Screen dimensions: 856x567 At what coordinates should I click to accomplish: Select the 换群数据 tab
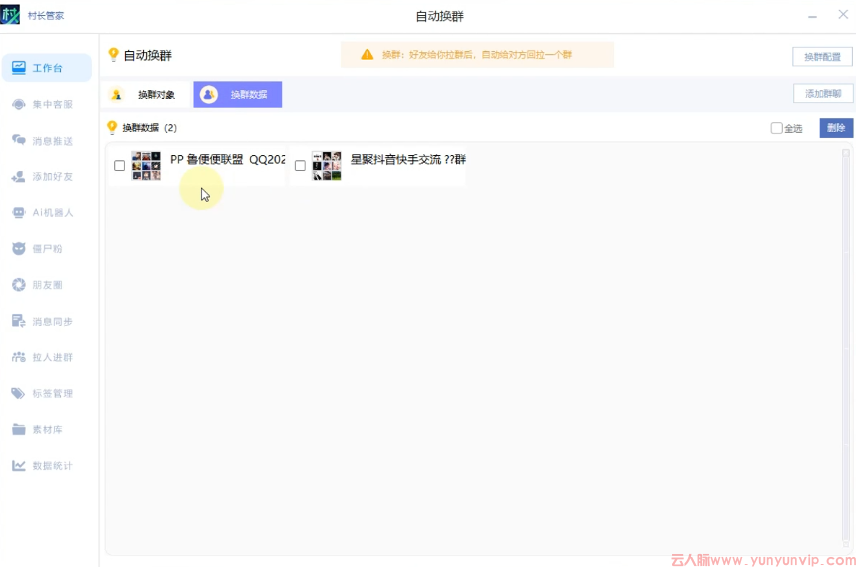coord(238,95)
